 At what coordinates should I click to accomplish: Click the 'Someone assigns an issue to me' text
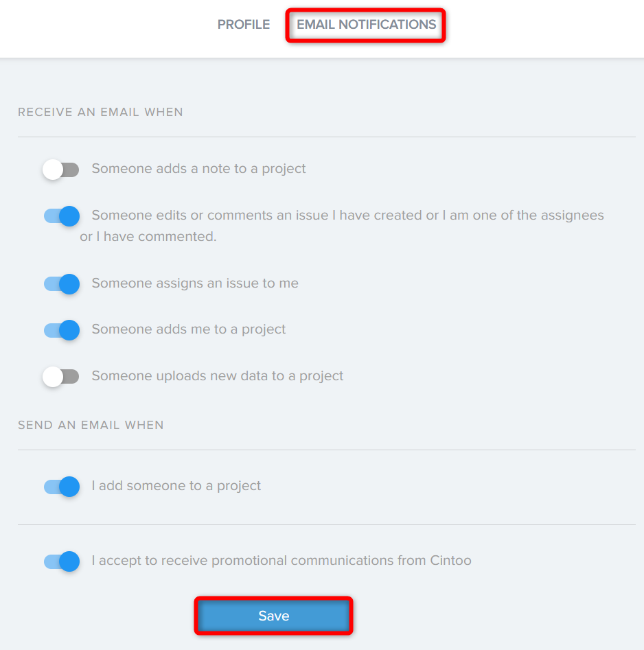click(195, 283)
